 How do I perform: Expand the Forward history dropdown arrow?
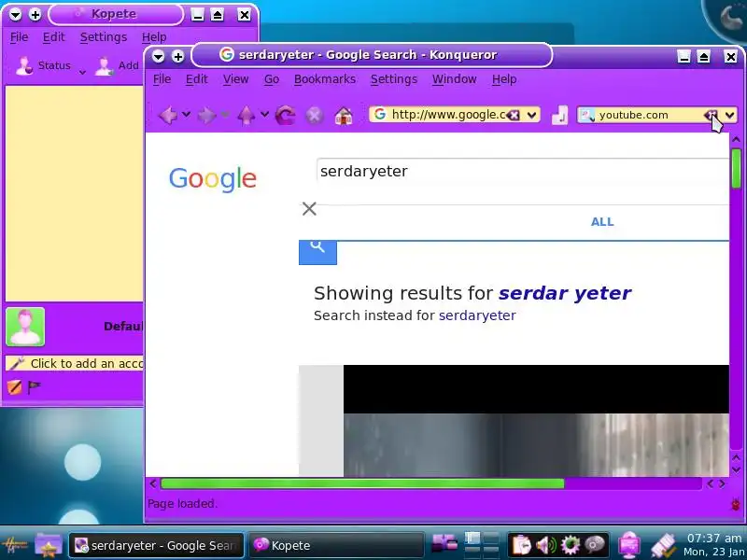click(225, 114)
